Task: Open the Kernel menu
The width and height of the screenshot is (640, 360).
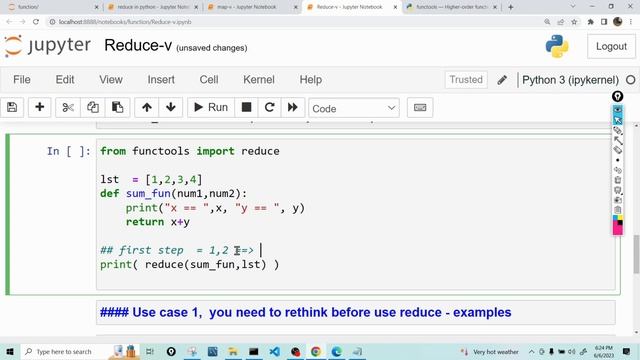Action: pyautogui.click(x=259, y=80)
